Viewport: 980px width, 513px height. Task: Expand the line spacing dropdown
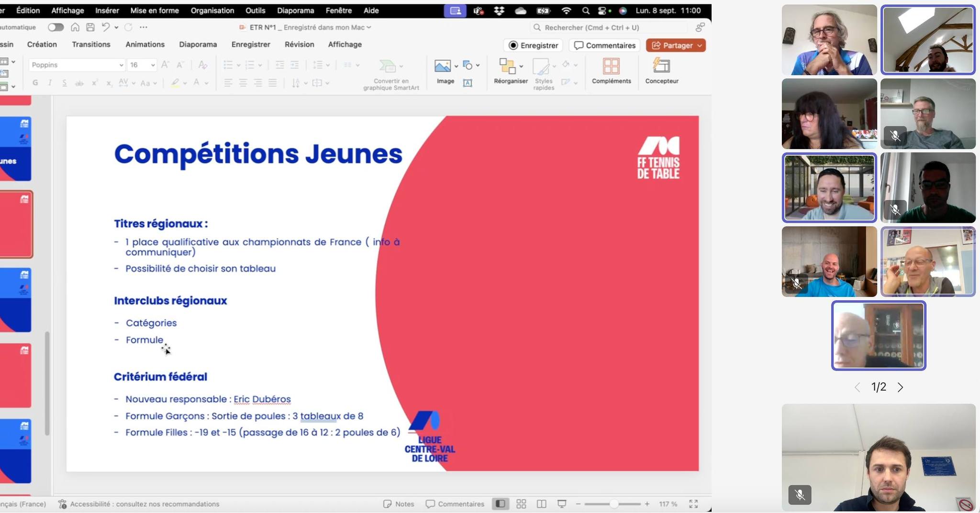click(328, 65)
